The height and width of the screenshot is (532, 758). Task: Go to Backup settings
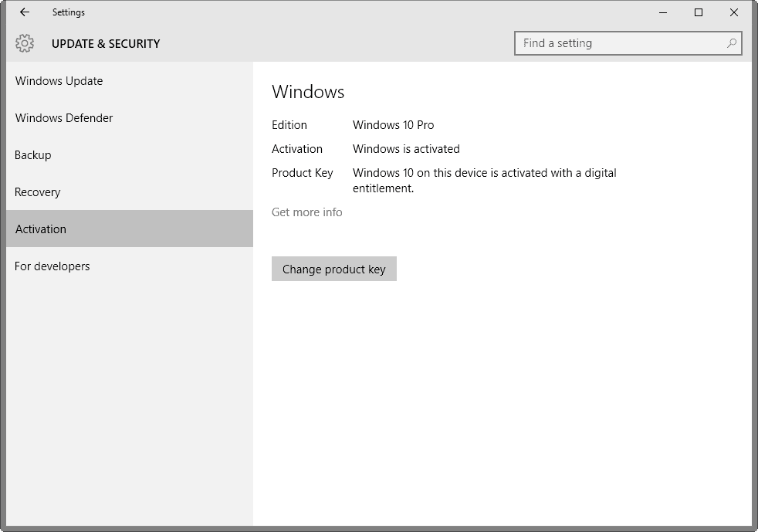pyautogui.click(x=130, y=154)
